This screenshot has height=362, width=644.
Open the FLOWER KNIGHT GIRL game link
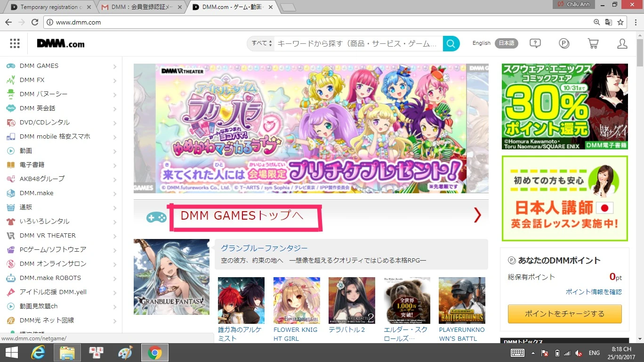[297, 334]
